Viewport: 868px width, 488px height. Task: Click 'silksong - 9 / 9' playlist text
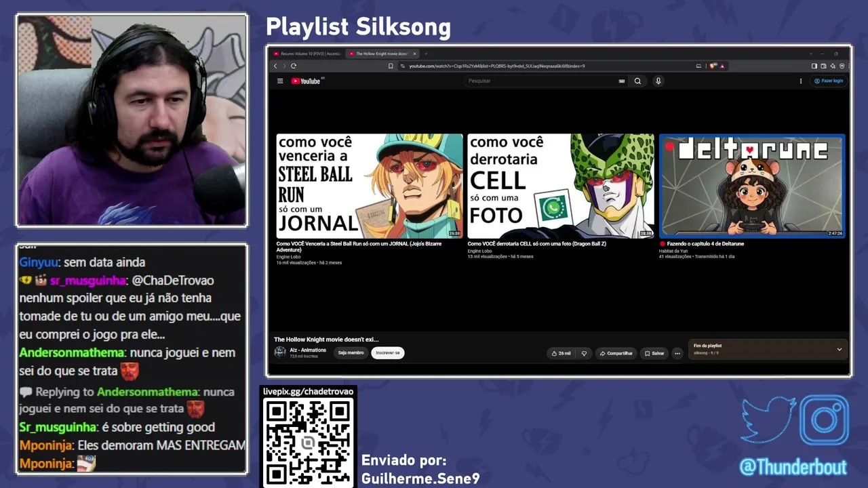tap(706, 353)
